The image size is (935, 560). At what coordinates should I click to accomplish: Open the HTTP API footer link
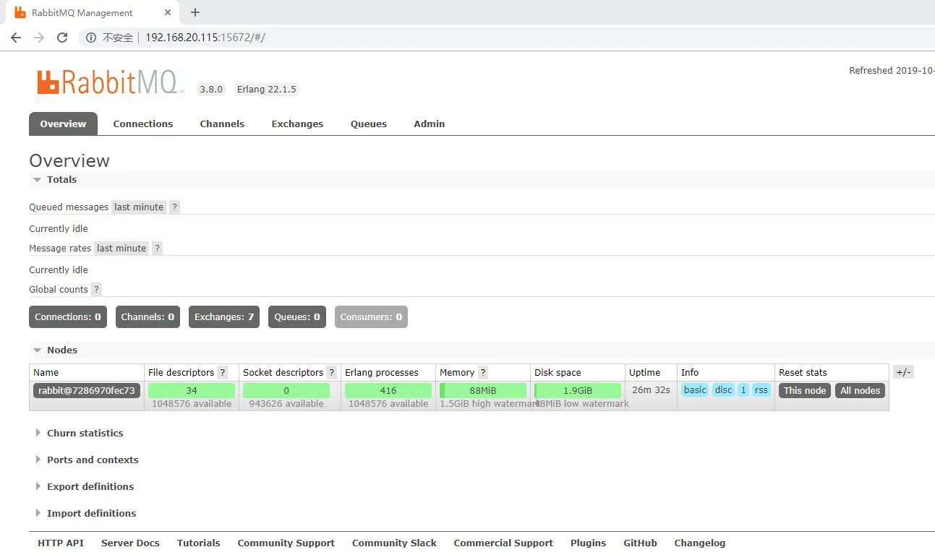tap(61, 543)
